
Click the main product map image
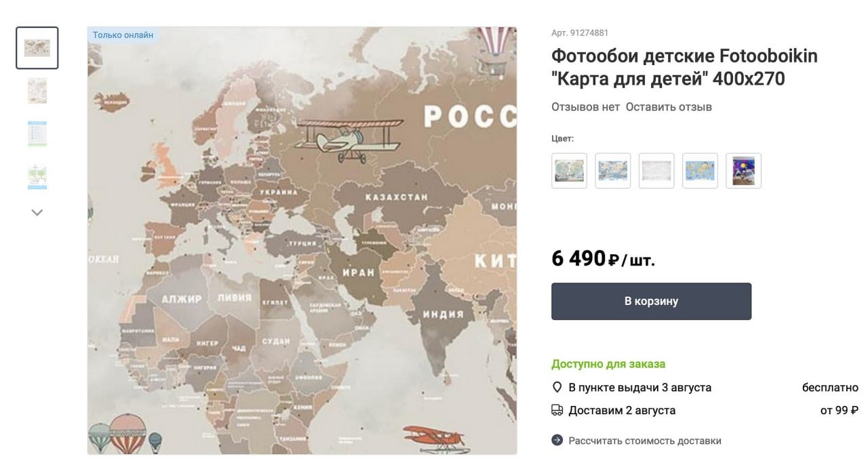[x=302, y=241]
